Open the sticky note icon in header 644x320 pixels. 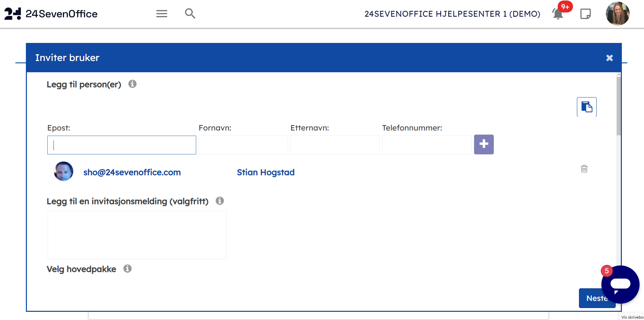coord(585,14)
